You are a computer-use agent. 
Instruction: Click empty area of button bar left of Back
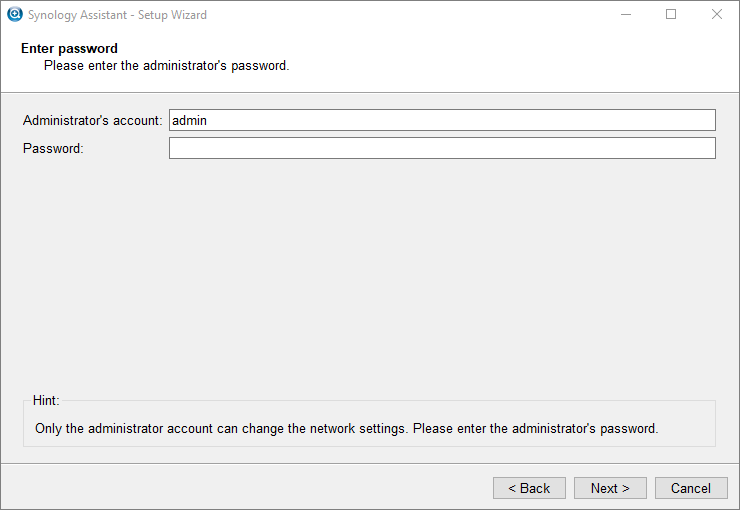pyautogui.click(x=245, y=488)
